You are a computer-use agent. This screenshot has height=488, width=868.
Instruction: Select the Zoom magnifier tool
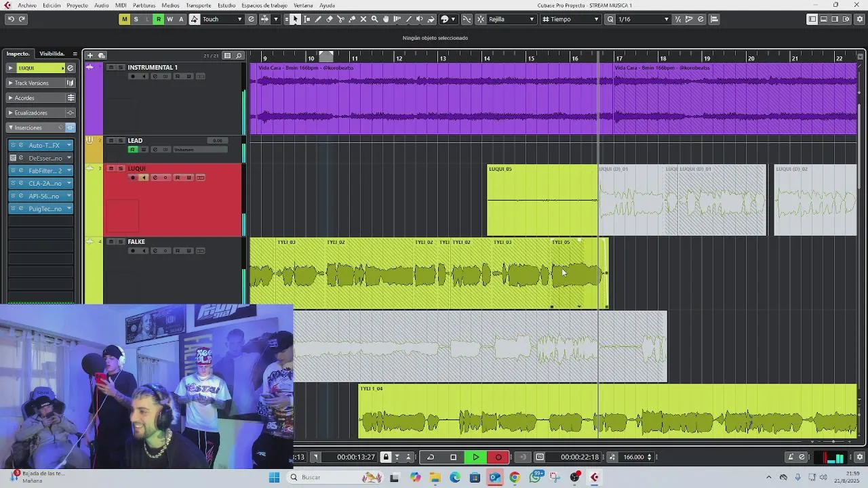(x=374, y=19)
